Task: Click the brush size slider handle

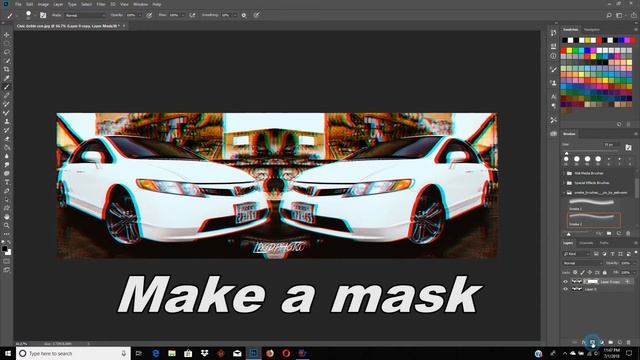Action: pyautogui.click(x=567, y=153)
